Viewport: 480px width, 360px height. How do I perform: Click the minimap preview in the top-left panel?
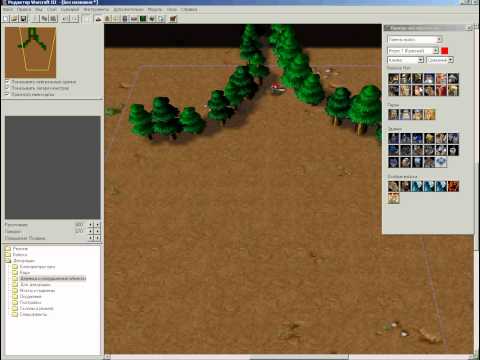[31, 52]
